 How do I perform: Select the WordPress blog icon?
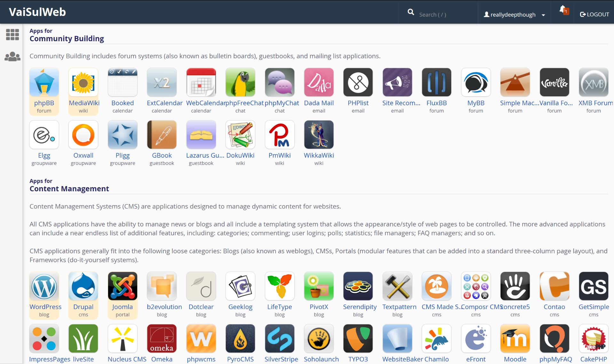(44, 286)
